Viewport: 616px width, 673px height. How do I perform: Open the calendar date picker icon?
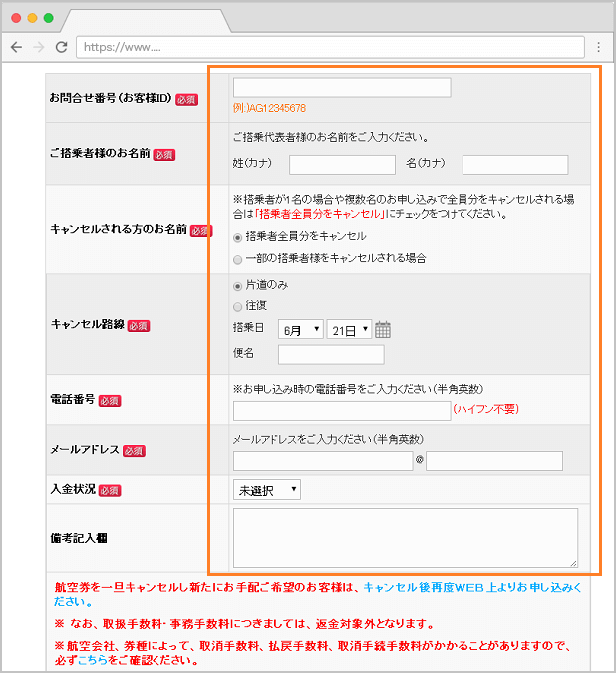tap(383, 330)
